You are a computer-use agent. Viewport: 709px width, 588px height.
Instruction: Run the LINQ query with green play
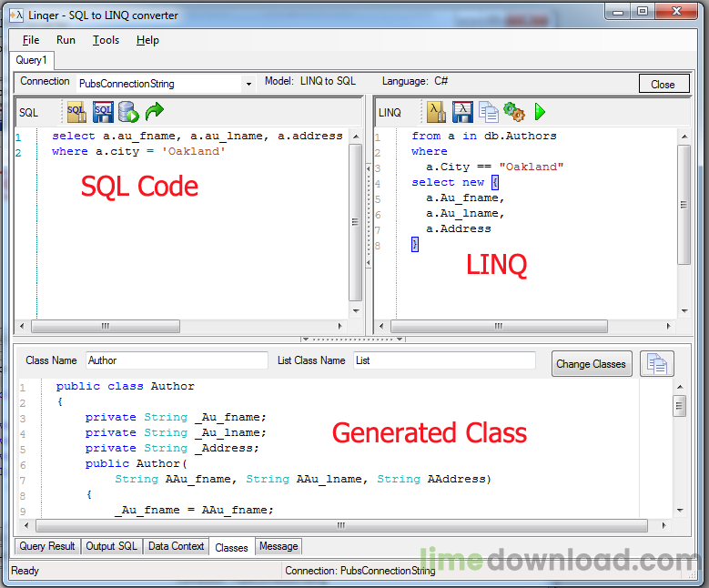click(x=540, y=112)
